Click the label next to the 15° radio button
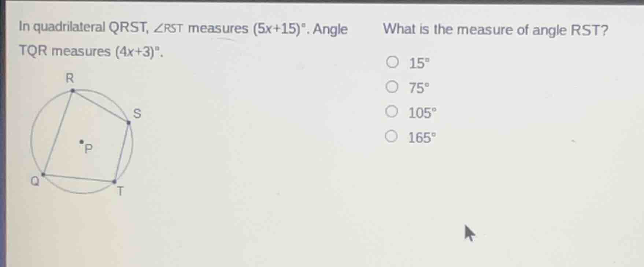 419,62
